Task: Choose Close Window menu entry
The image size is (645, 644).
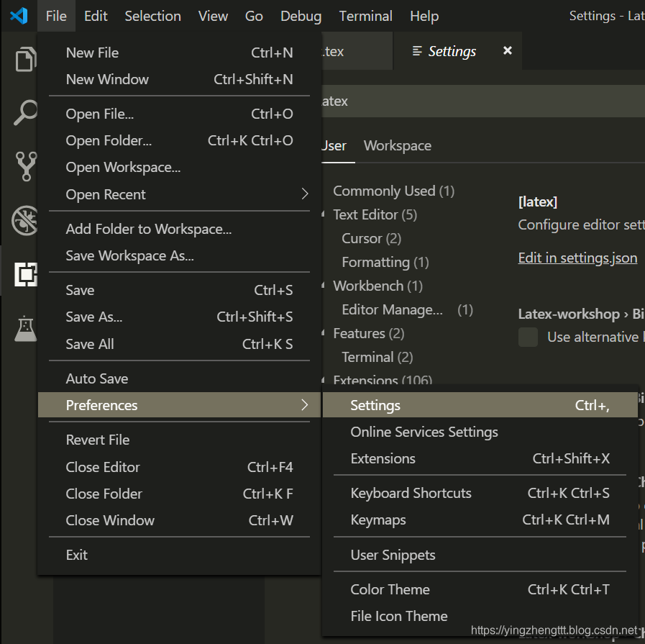Action: [179, 520]
